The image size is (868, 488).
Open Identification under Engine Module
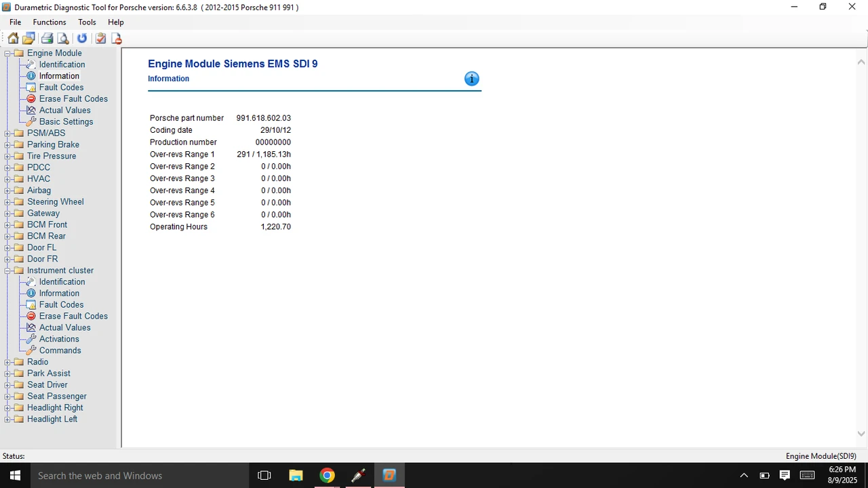click(62, 64)
